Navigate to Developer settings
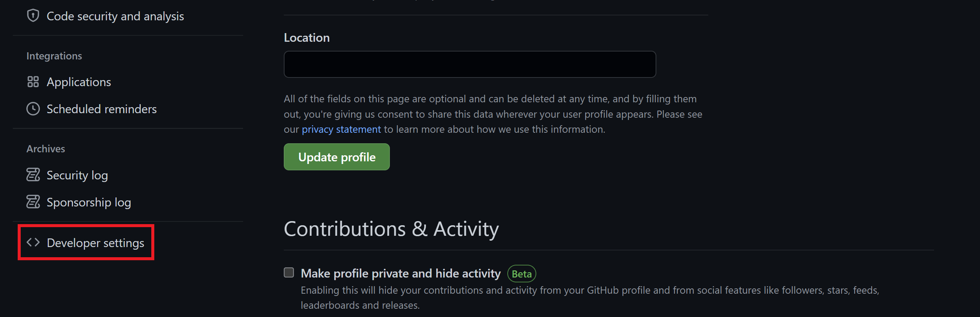Viewport: 980px width, 317px height. click(x=95, y=243)
